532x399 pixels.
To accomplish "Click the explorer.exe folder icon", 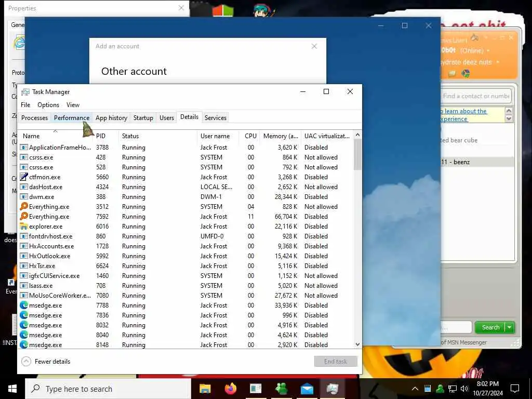I will point(24,226).
